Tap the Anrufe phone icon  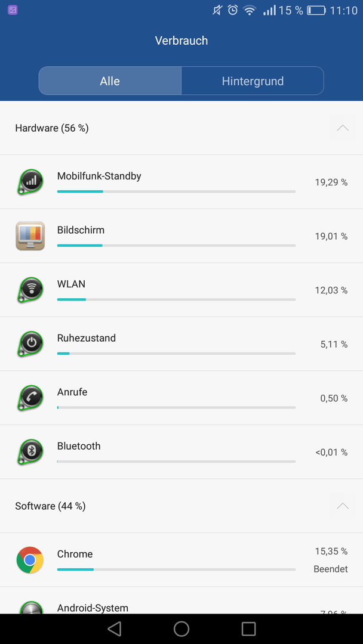coord(30,398)
